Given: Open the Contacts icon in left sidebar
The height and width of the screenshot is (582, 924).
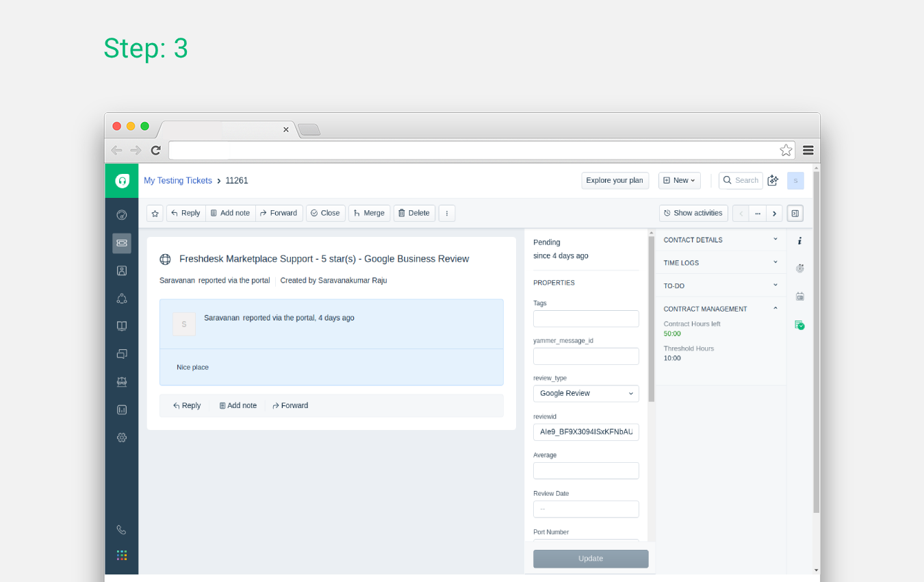Looking at the screenshot, I should tap(122, 270).
